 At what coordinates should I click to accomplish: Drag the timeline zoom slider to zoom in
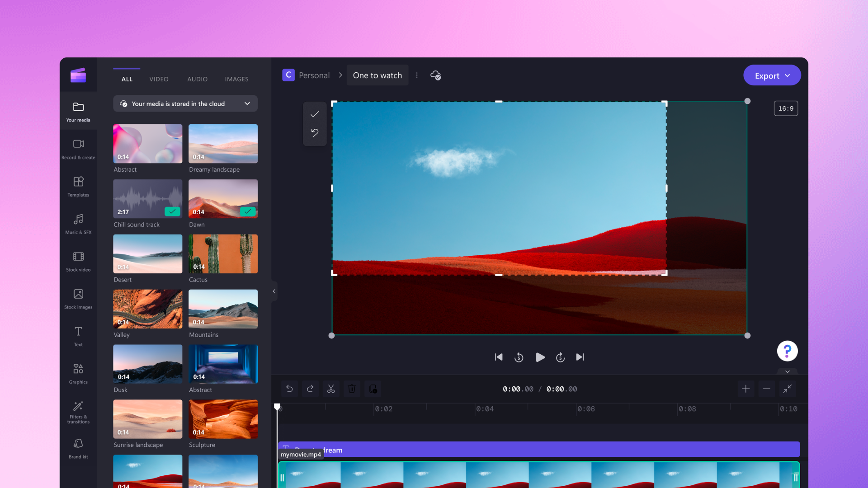[x=746, y=389]
